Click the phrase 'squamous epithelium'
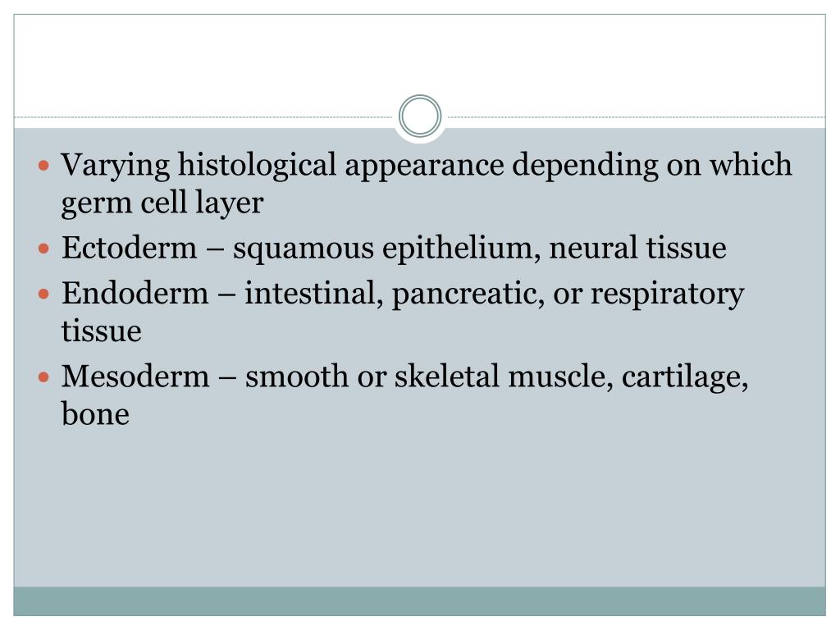840x630 pixels. tap(382, 249)
